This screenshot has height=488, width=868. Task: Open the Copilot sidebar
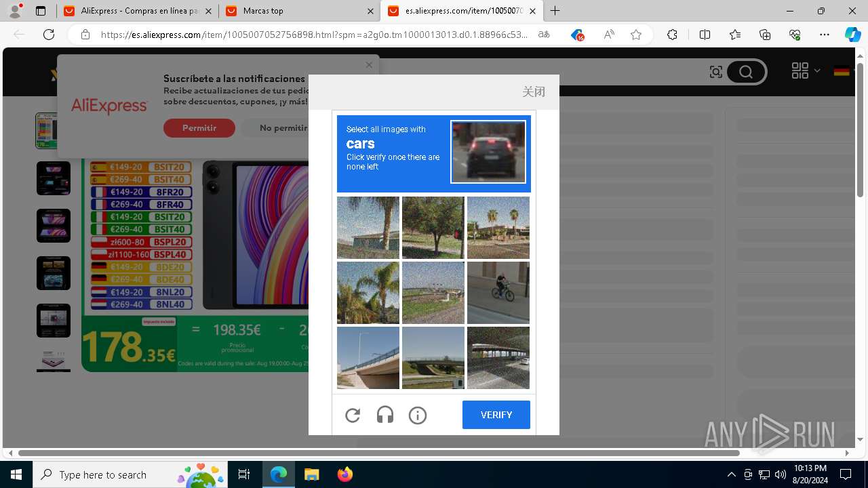tap(853, 35)
